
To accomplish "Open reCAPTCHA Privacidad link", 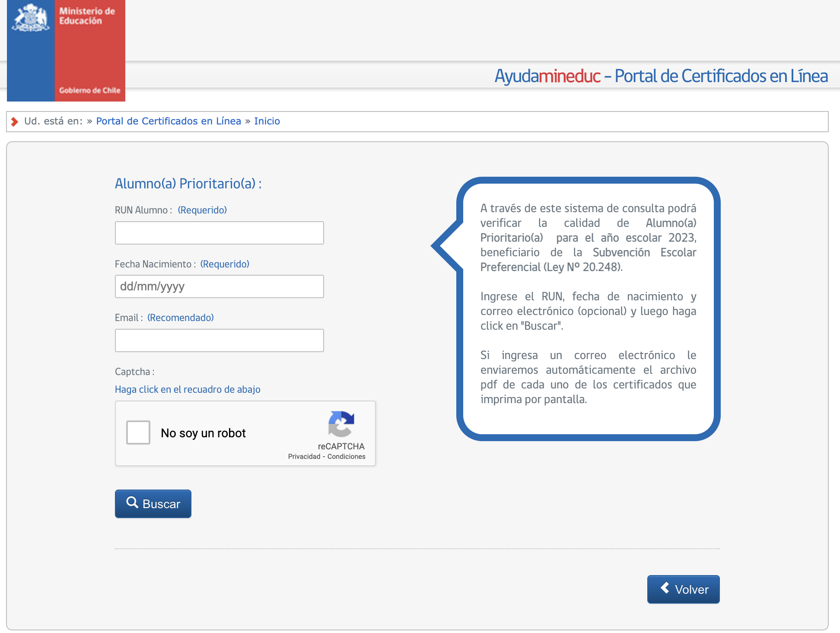I will pyautogui.click(x=304, y=457).
